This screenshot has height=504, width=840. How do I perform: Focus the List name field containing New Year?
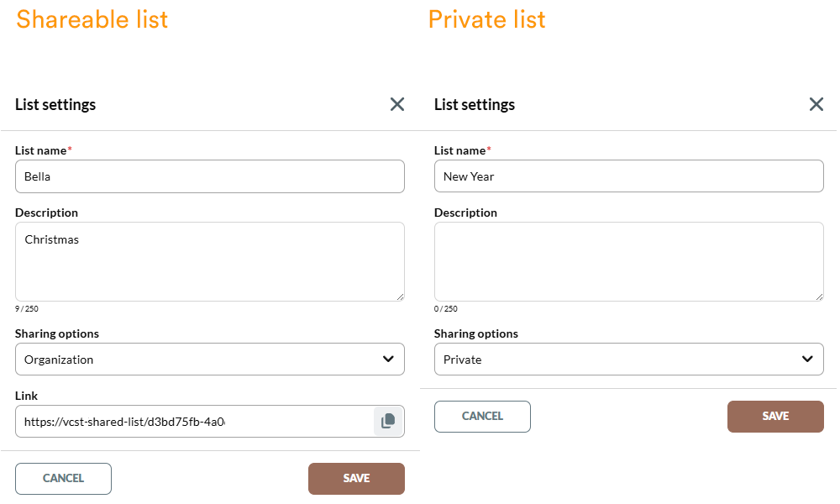(628, 177)
